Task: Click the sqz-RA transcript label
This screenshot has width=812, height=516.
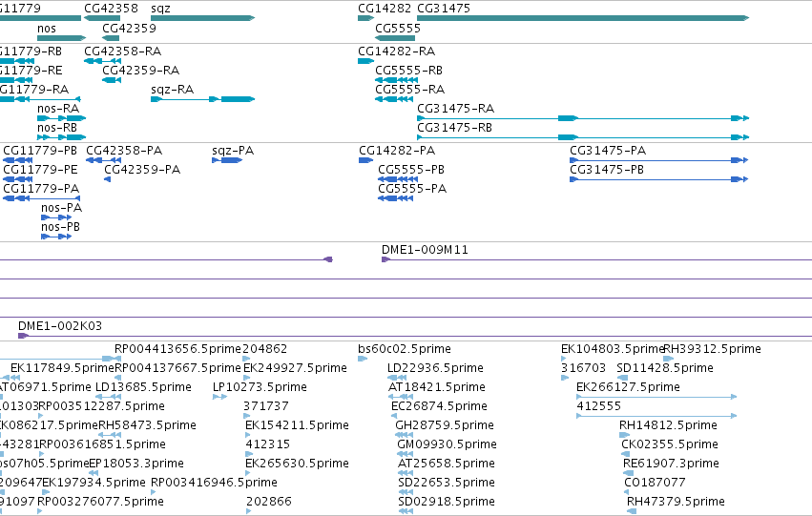Action: pyautogui.click(x=173, y=89)
